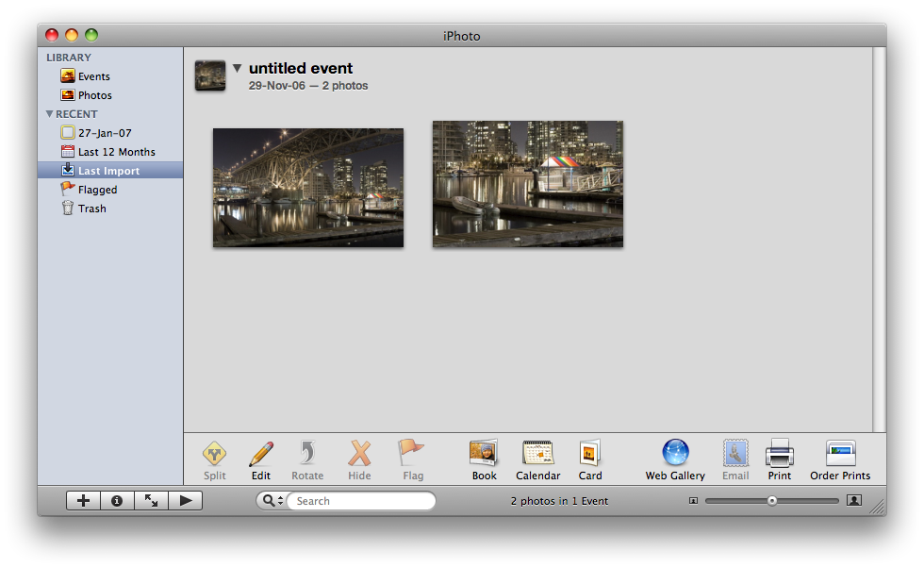924x568 pixels.
Task: Select the bridge night photo thumbnail
Action: click(308, 188)
